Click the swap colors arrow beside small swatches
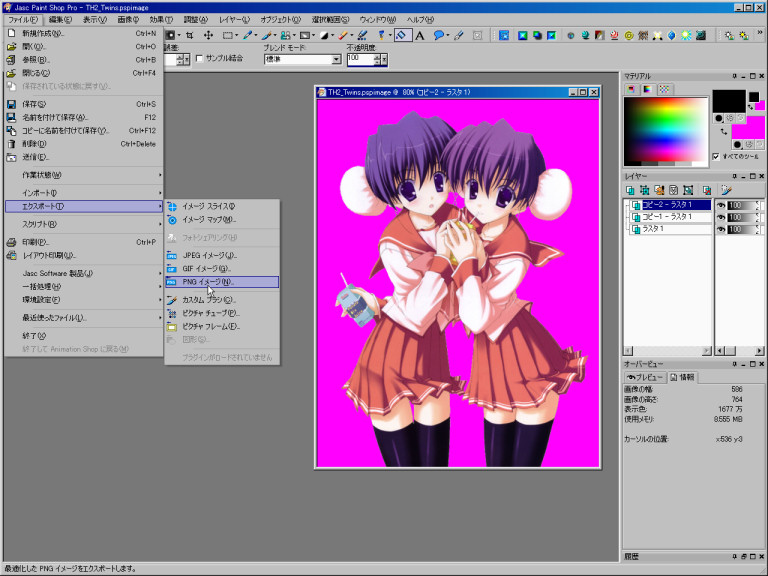Image resolution: width=768 pixels, height=576 pixels. [750, 107]
